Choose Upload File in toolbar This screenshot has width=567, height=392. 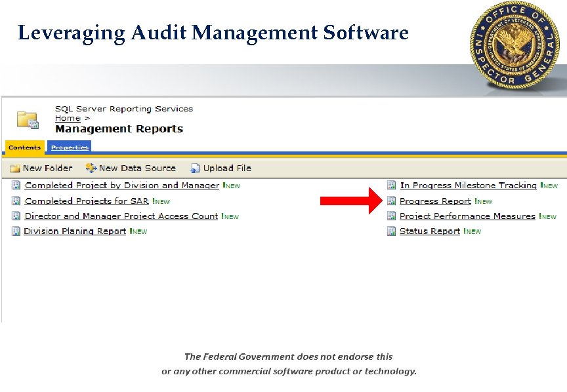(x=227, y=168)
